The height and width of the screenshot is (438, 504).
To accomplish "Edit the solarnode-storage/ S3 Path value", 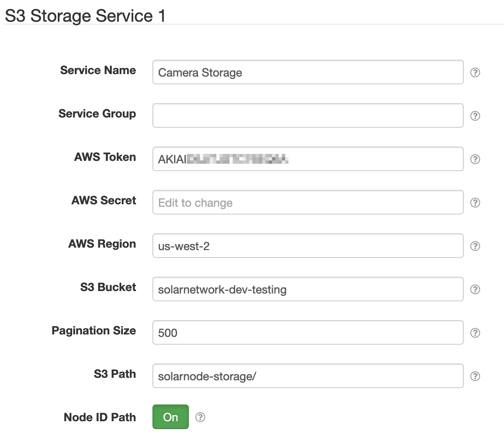I will pos(307,376).
